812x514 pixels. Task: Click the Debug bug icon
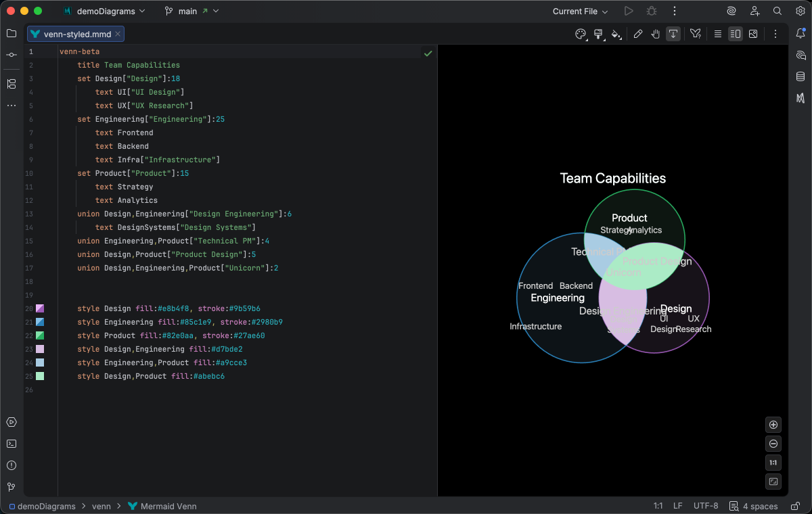[652, 11]
